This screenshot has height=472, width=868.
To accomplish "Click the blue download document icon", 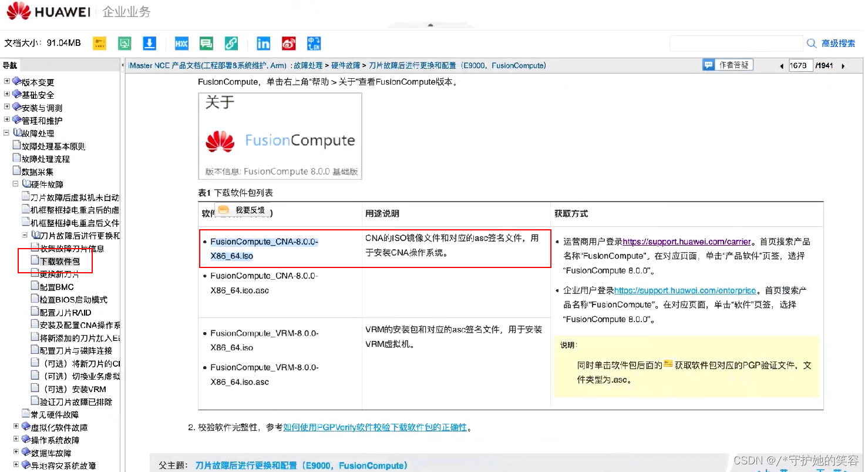I will 150,43.
